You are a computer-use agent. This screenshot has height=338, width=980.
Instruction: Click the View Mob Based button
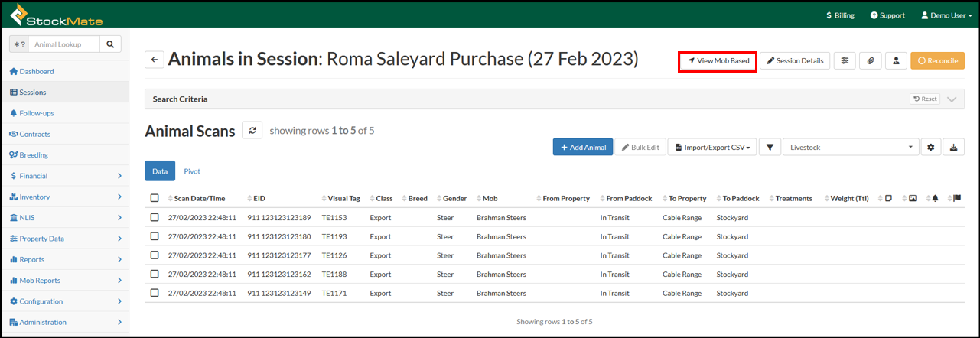(718, 61)
